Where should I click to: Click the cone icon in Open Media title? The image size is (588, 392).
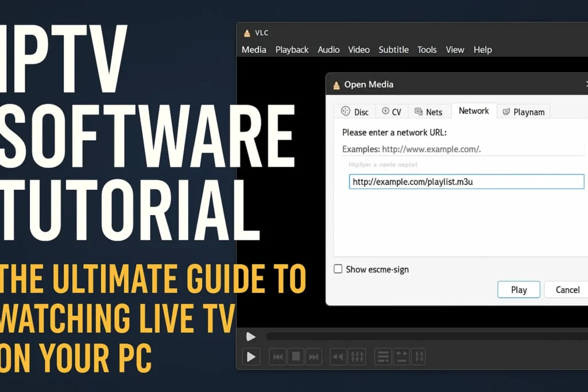click(336, 85)
